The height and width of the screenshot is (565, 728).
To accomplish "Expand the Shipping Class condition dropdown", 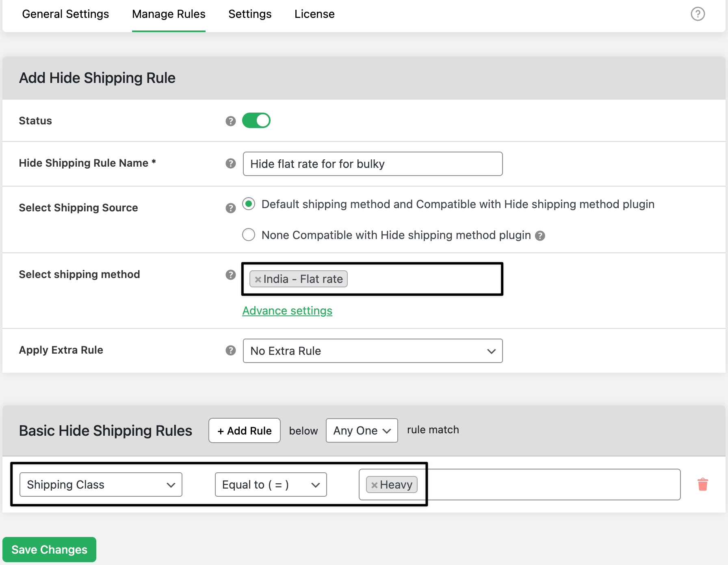I will (101, 485).
